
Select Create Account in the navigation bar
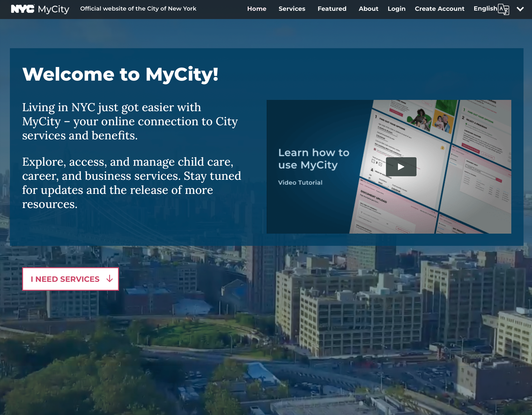(x=439, y=9)
